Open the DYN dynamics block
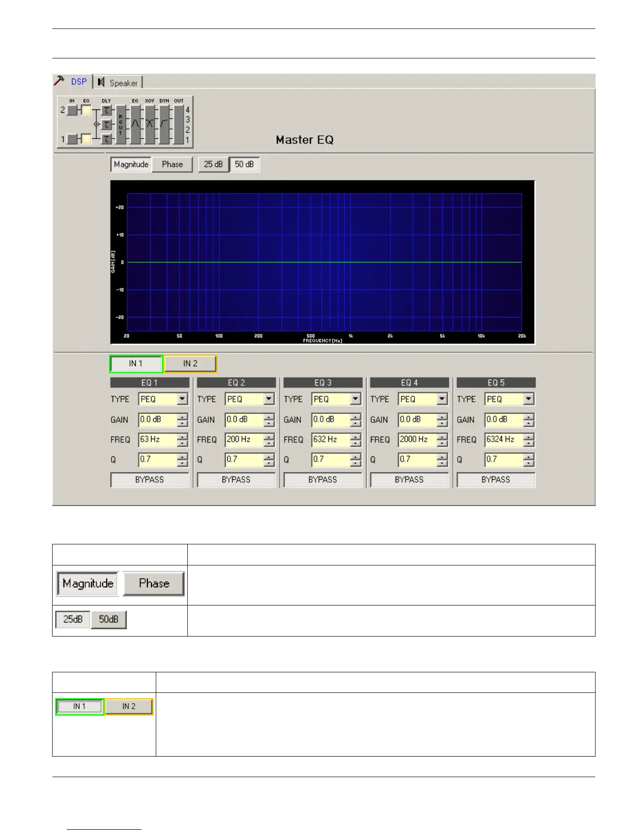 164,125
